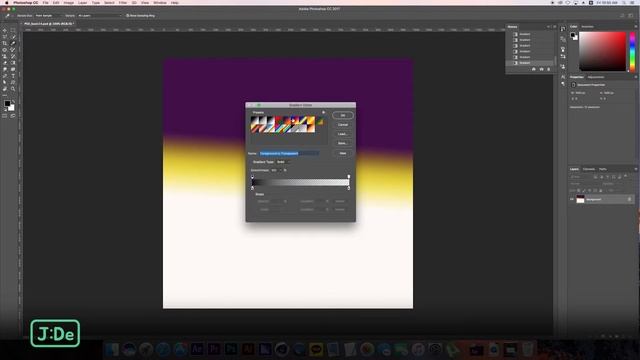Click the hue slider in Color panel
640x360 pixels.
click(632, 51)
